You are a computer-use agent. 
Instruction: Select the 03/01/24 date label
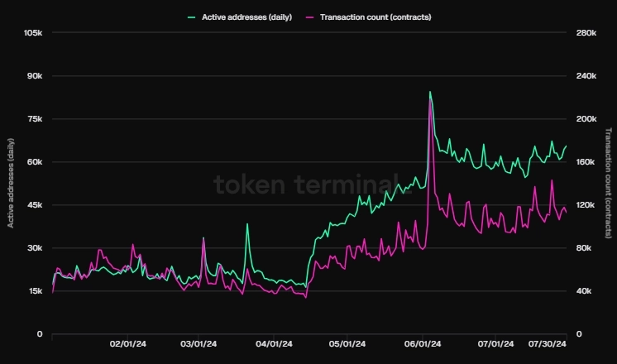[198, 343]
